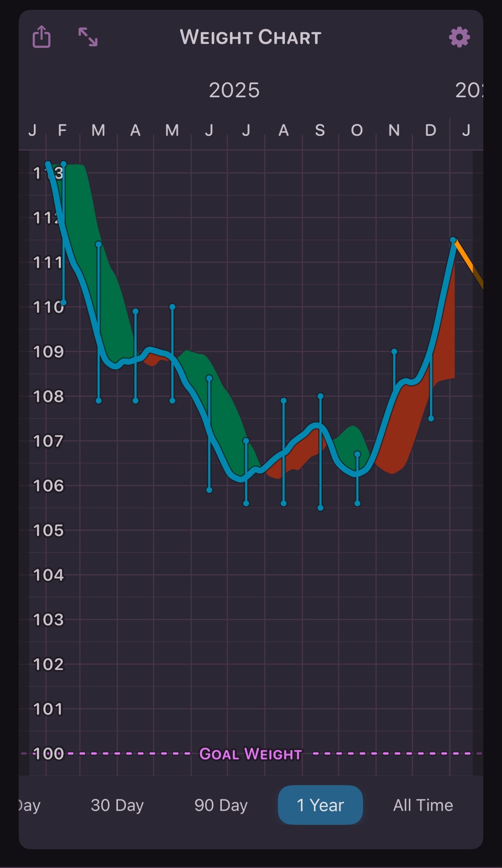The image size is (502, 868).
Task: Tap the 2025 year label
Action: coord(234,90)
